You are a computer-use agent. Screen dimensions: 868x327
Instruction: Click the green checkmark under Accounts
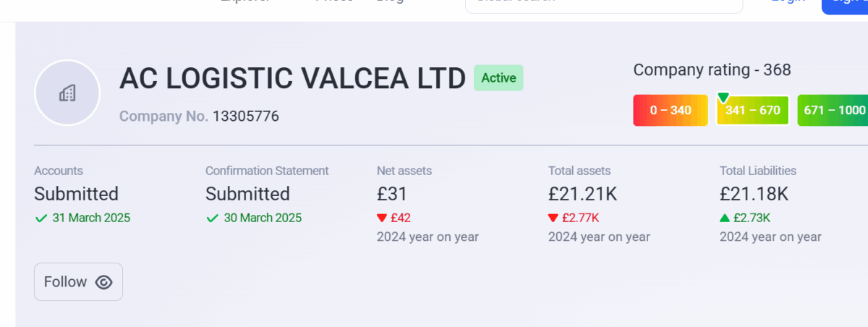click(x=41, y=218)
